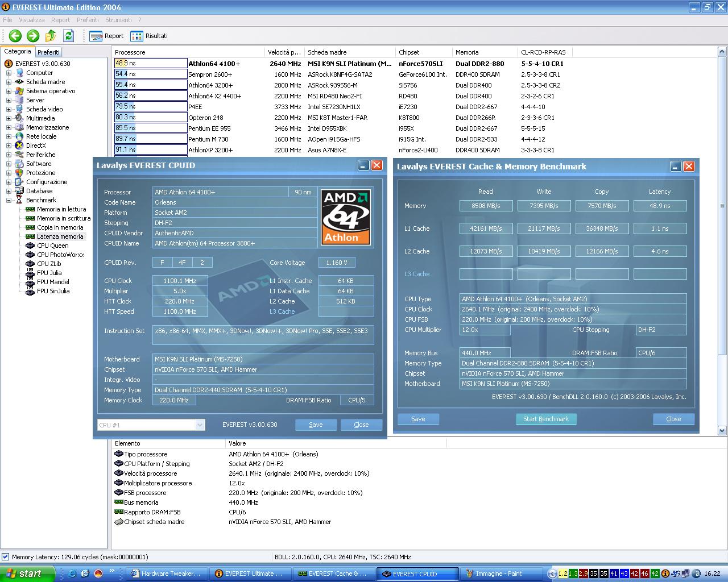The width and height of the screenshot is (728, 582).
Task: Click the Scheda madre column header
Action: tap(350, 52)
